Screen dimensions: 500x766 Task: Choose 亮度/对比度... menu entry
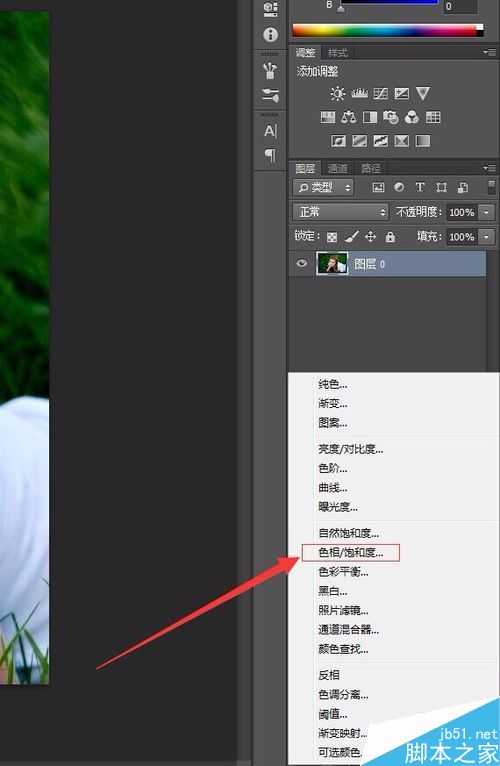[x=350, y=449]
